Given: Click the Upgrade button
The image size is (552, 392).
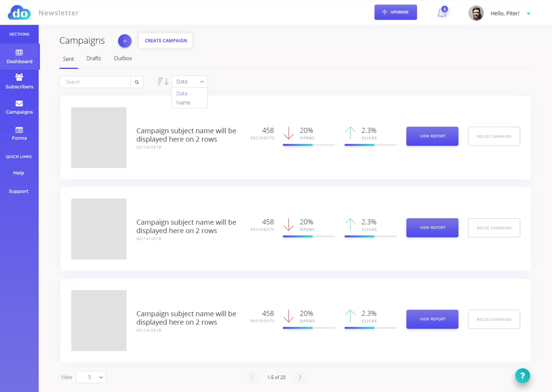Looking at the screenshot, I should tap(396, 12).
